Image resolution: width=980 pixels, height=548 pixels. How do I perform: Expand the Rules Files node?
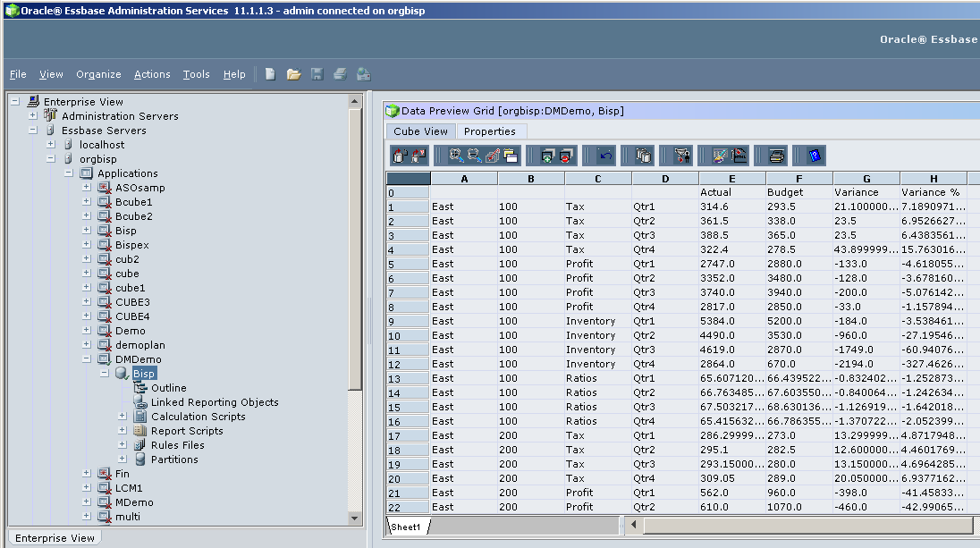pyautogui.click(x=122, y=445)
